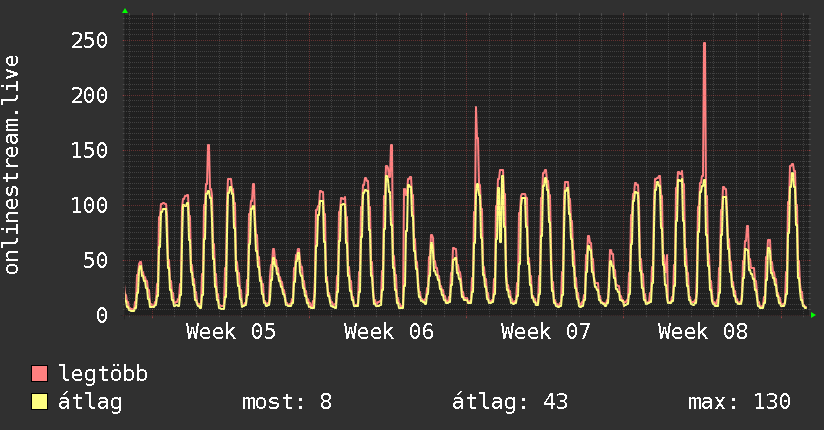Screen dimensions: 824x430
Task: Click the 'onlinestream.live' vertical axis title
Action: (12, 165)
